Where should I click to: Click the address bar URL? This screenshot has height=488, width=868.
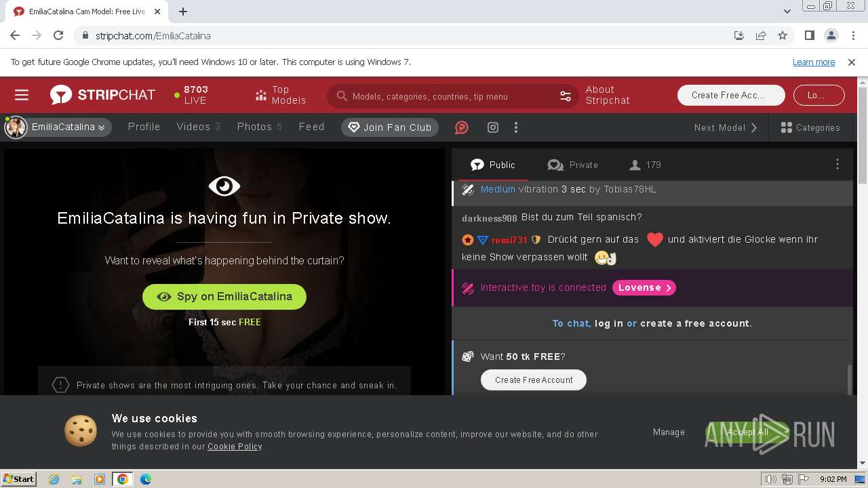pos(153,36)
